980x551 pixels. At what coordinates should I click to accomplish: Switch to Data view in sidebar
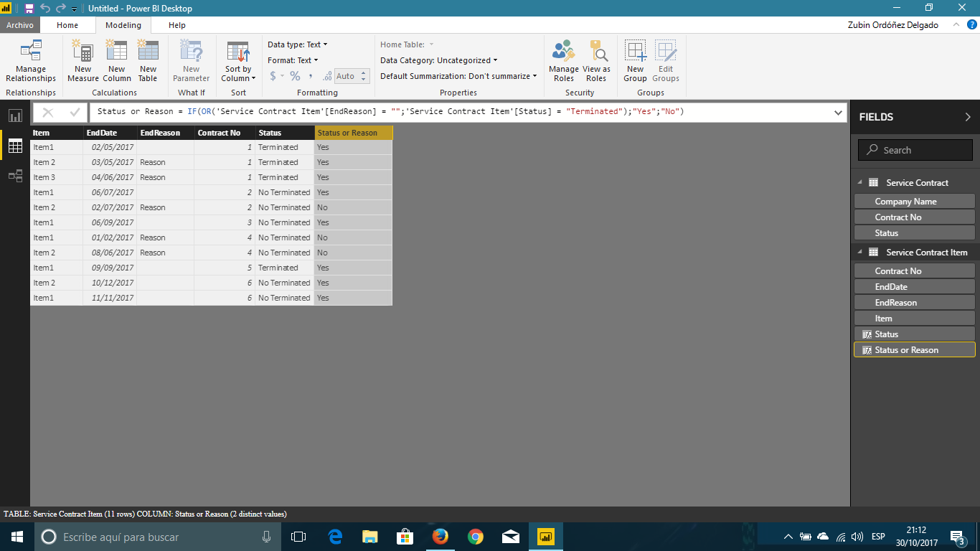coord(15,146)
